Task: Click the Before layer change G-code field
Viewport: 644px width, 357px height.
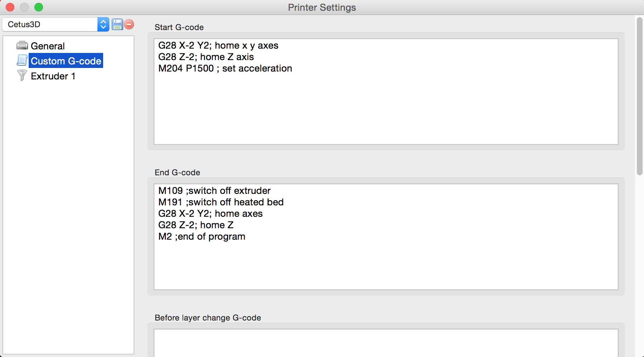Action: [386, 343]
